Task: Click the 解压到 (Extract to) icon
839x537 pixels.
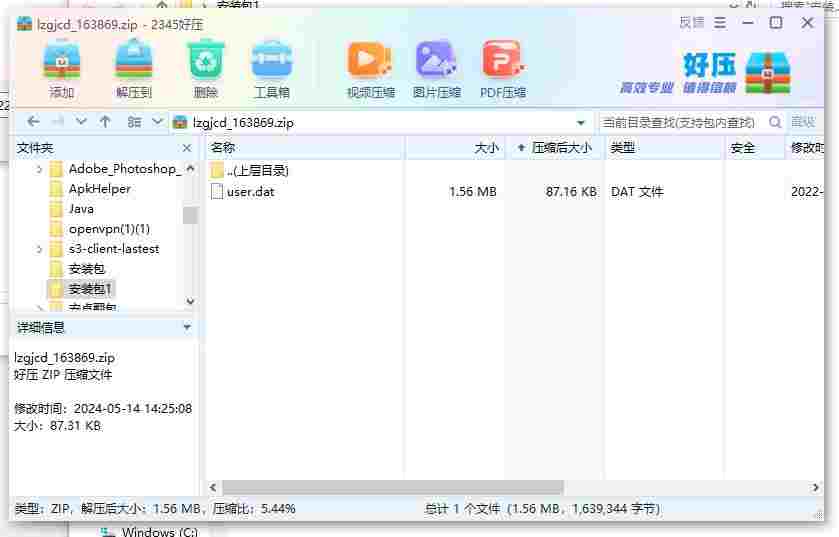Action: click(134, 70)
